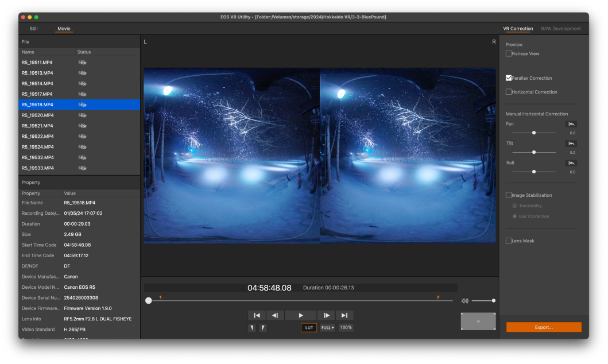Viewport: 608px width, 364px height.
Task: Mute audio with the speaker icon
Action: pos(464,301)
